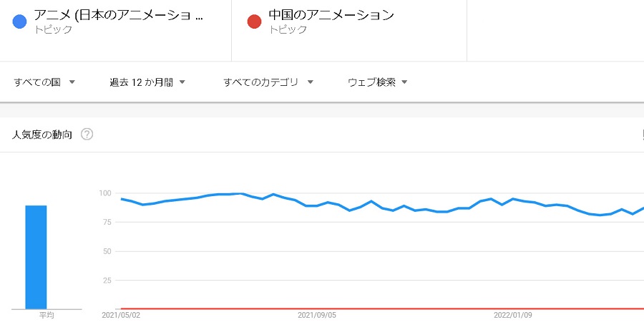Click the red dot for 中国のアニメーション topic

point(254,21)
